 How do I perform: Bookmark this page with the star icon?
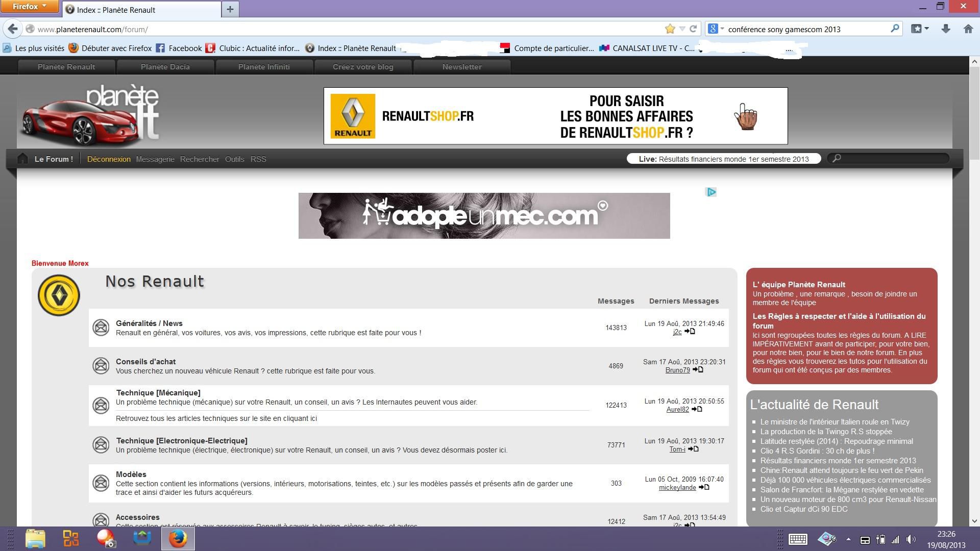670,29
